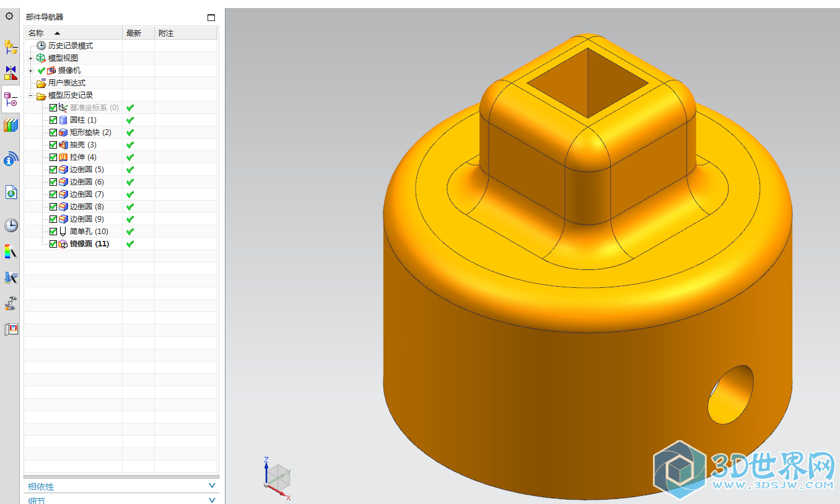Click the sort arrow on 名称 column
The image size is (840, 504).
58,33
